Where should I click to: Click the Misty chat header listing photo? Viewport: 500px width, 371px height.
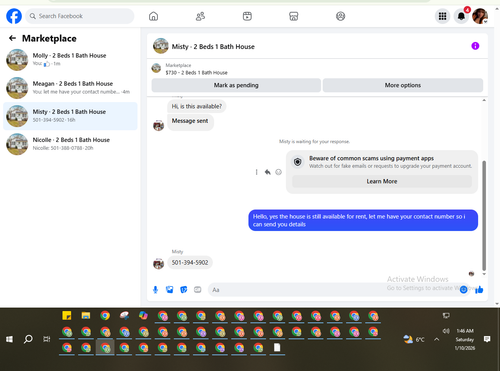tap(160, 46)
